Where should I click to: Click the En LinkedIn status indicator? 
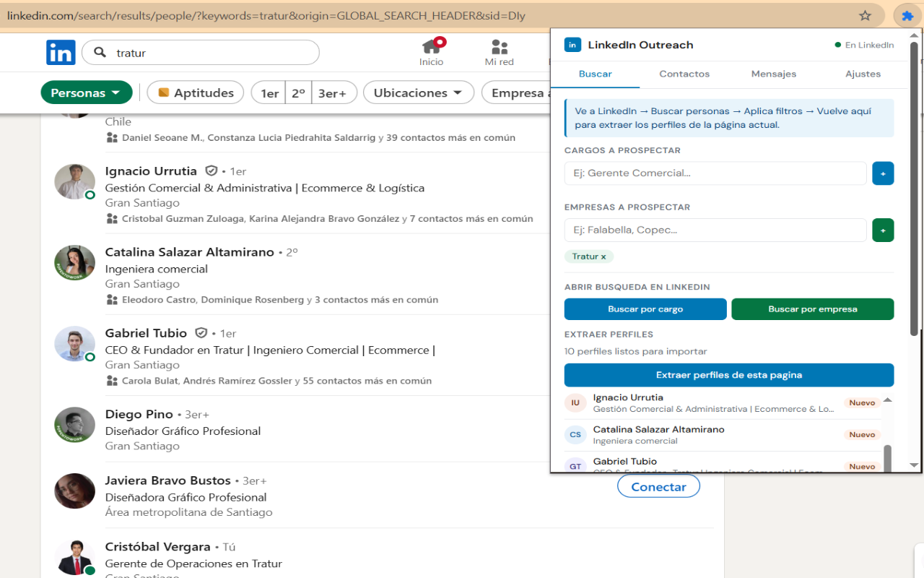[x=865, y=45]
